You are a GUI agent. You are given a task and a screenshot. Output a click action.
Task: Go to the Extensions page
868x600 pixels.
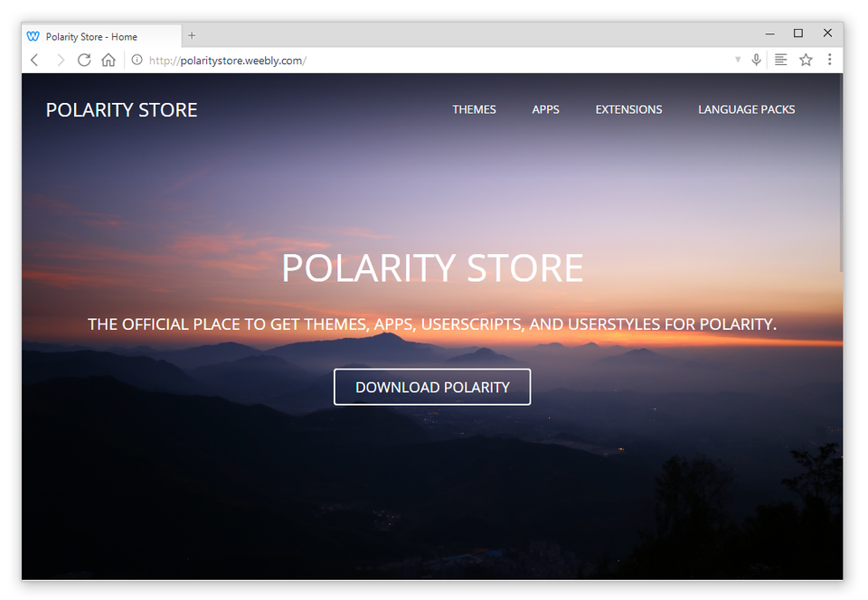(628, 109)
